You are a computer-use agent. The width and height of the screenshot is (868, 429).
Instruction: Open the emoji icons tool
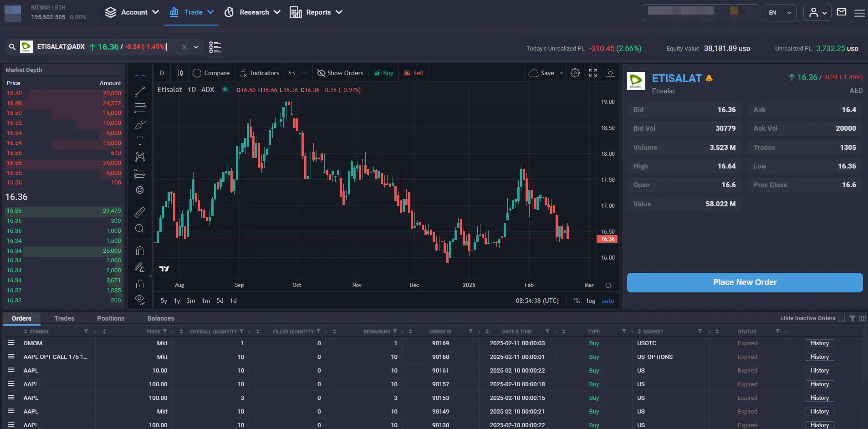click(140, 190)
